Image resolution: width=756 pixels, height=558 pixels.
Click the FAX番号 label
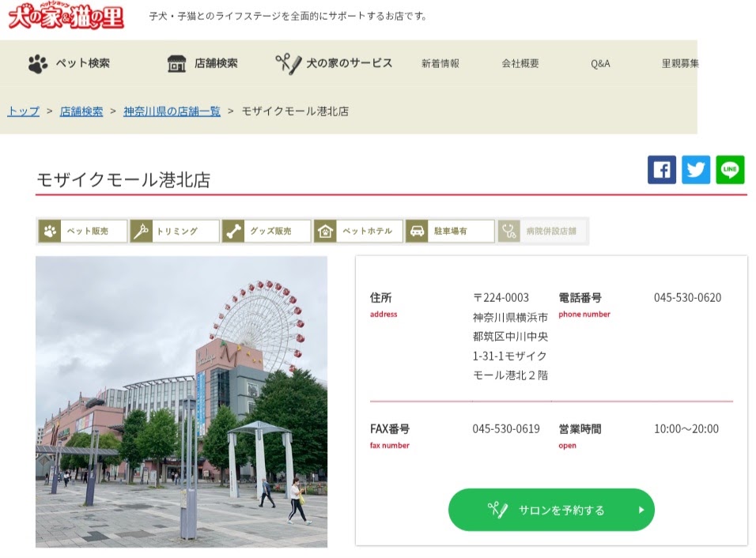click(x=390, y=429)
